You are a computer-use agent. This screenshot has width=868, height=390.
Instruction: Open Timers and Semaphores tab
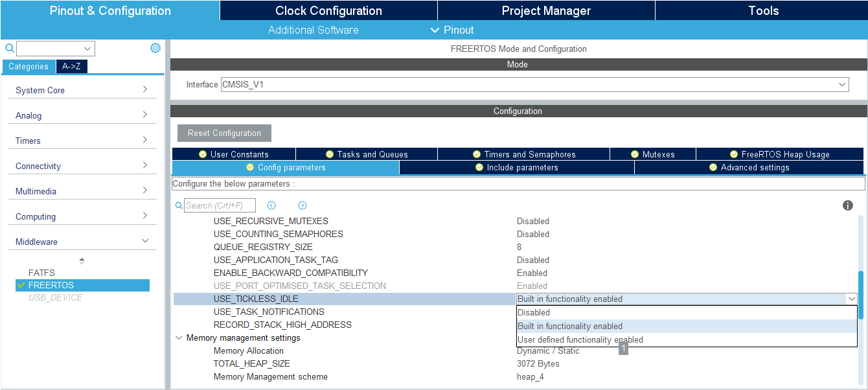[523, 154]
